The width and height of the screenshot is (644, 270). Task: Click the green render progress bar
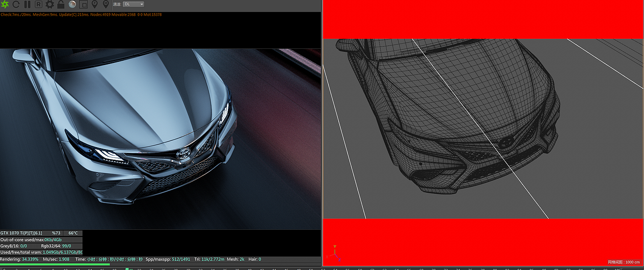[55, 264]
